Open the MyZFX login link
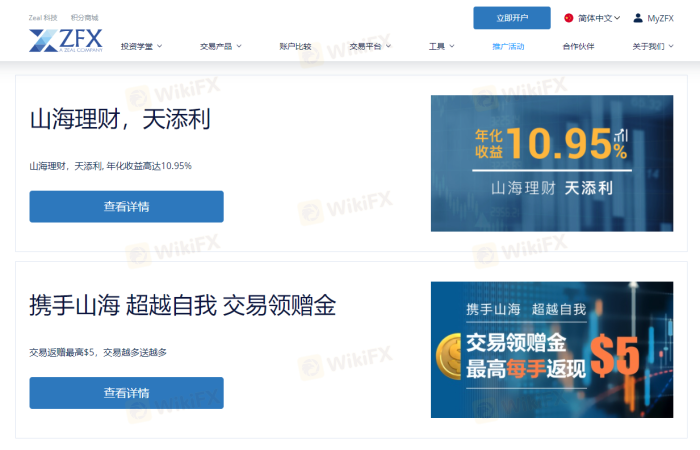The width and height of the screenshot is (700, 450). pyautogui.click(x=660, y=18)
